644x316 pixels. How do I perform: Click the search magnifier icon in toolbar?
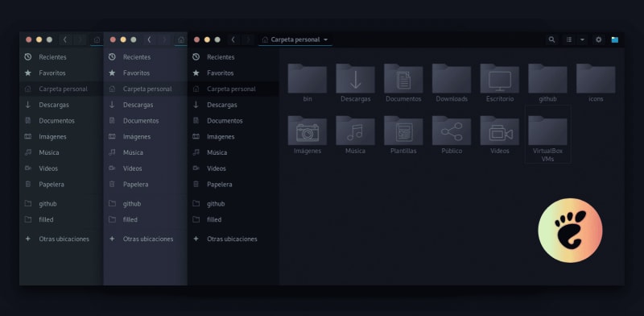tap(551, 39)
